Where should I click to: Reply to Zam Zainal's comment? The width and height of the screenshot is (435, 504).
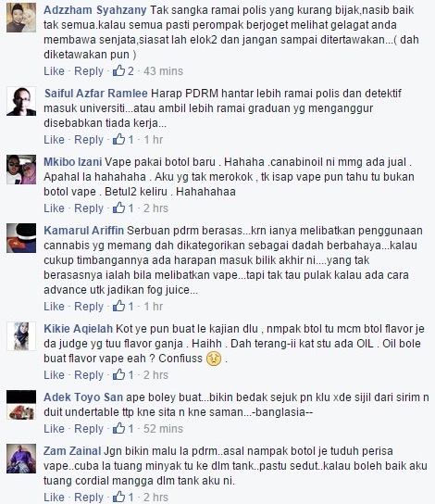pyautogui.click(x=89, y=497)
